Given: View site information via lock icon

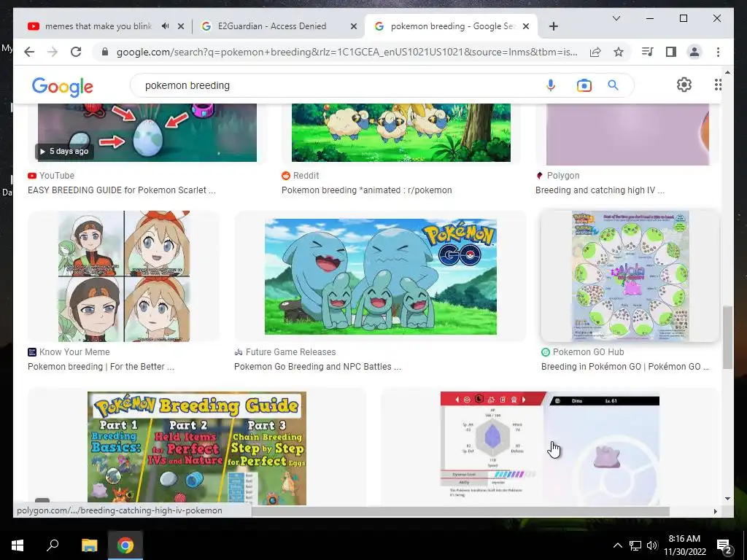Looking at the screenshot, I should coord(105,52).
